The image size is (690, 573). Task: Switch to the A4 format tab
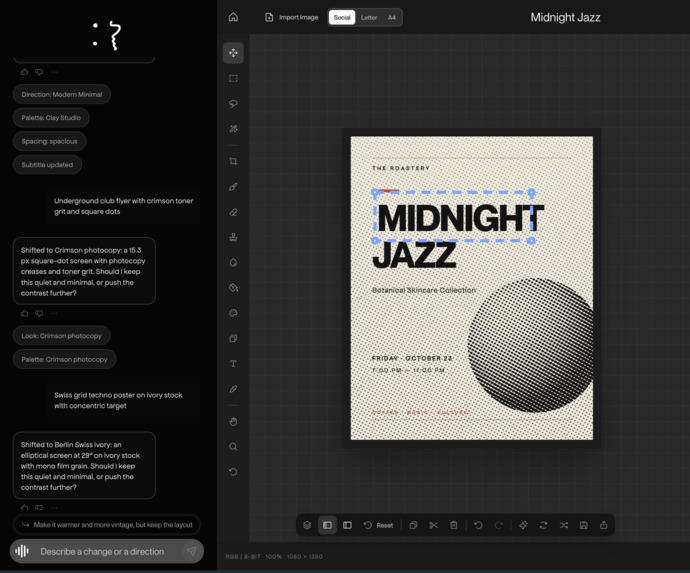[x=392, y=17]
